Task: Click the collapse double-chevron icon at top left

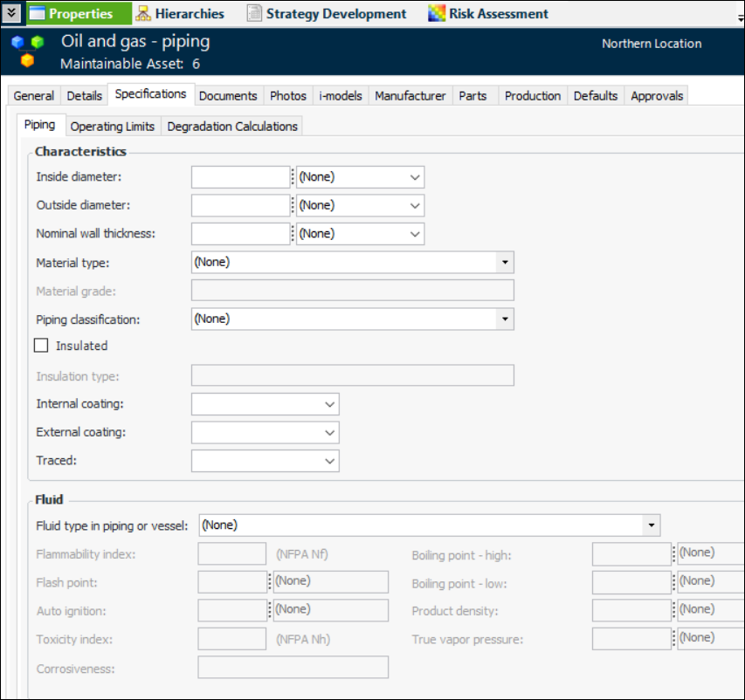Action: [11, 13]
